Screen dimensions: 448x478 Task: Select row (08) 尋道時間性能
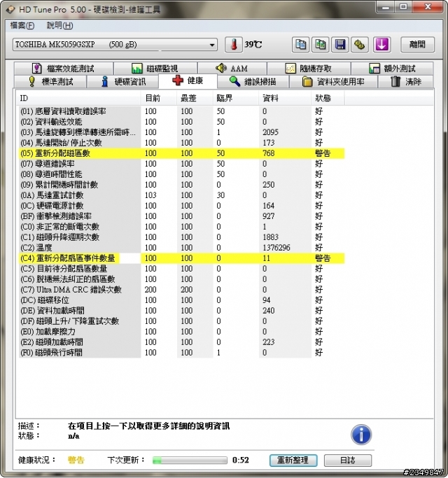click(x=182, y=174)
